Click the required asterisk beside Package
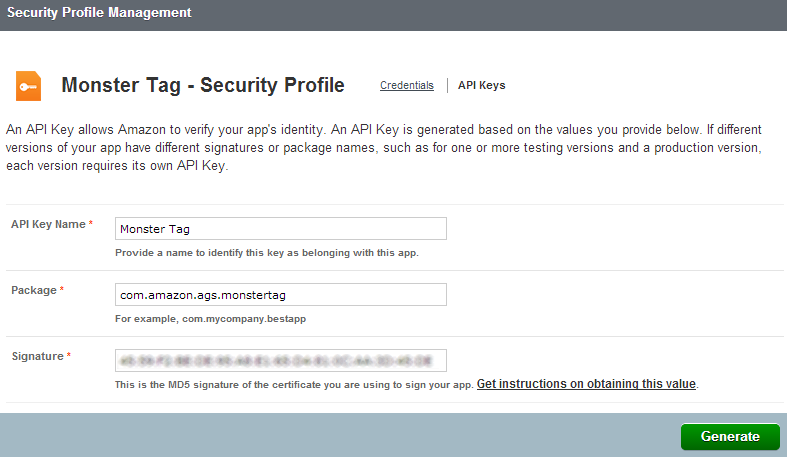The height and width of the screenshot is (457, 787). (62, 290)
